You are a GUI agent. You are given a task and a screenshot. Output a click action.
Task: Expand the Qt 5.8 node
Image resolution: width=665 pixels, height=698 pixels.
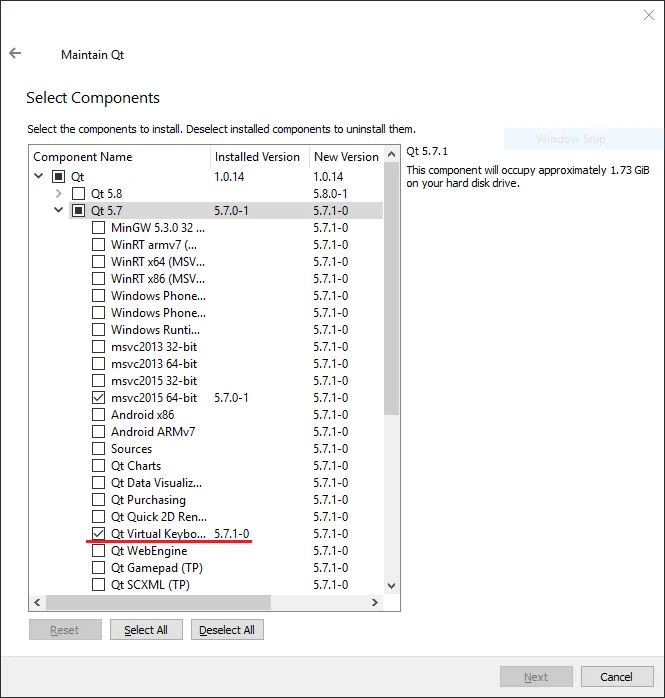click(x=58, y=194)
